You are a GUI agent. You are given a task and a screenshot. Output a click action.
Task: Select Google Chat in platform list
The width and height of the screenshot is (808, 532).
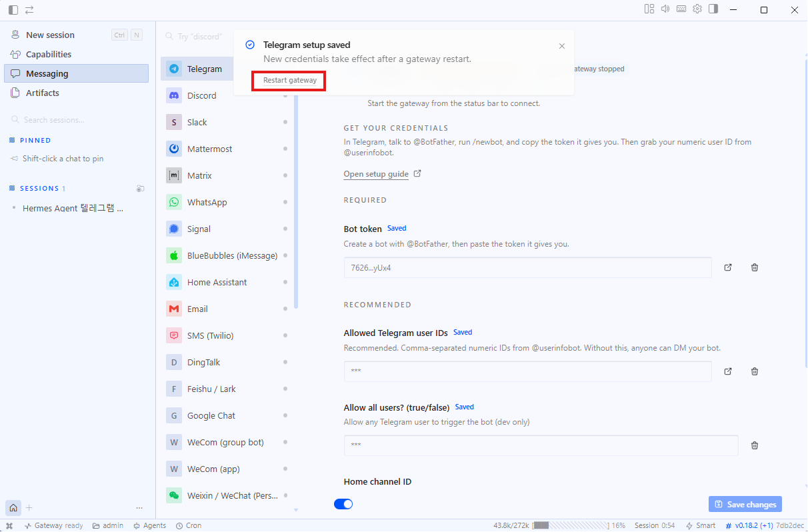pyautogui.click(x=227, y=415)
